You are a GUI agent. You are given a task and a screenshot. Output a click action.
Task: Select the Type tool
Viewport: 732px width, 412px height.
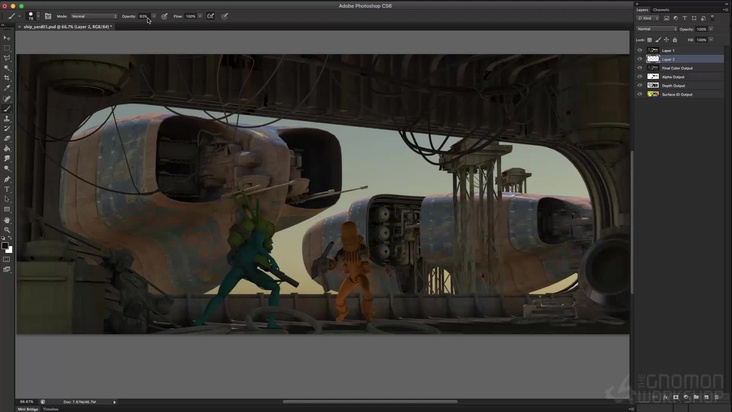pyautogui.click(x=7, y=189)
